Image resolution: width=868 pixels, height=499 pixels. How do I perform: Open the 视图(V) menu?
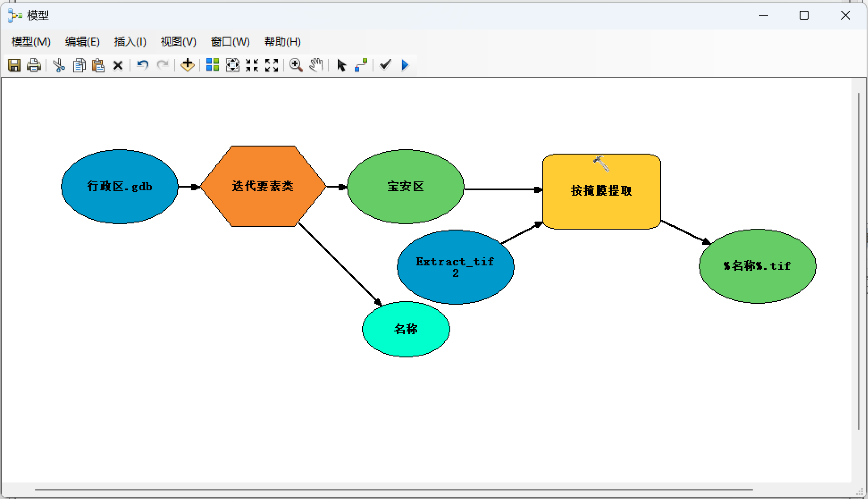click(177, 42)
